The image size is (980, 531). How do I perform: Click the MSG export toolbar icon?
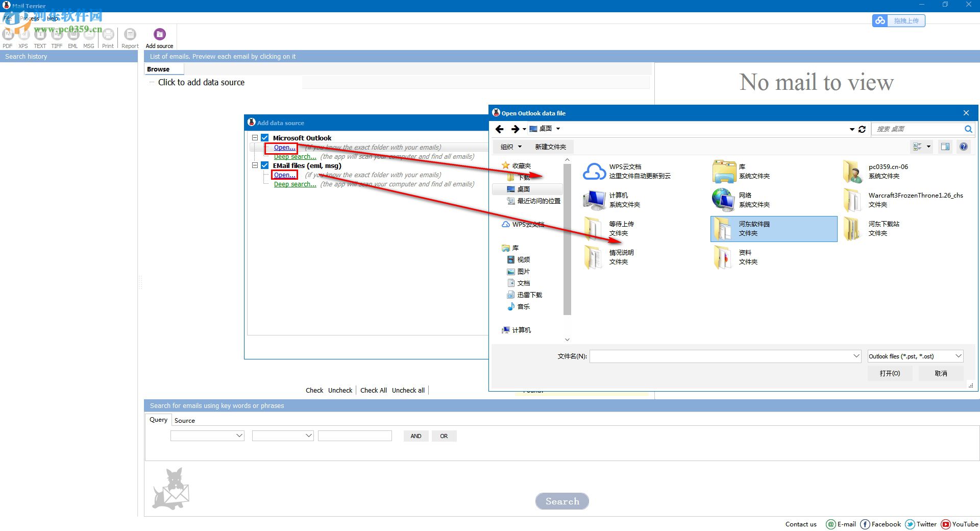coord(89,34)
